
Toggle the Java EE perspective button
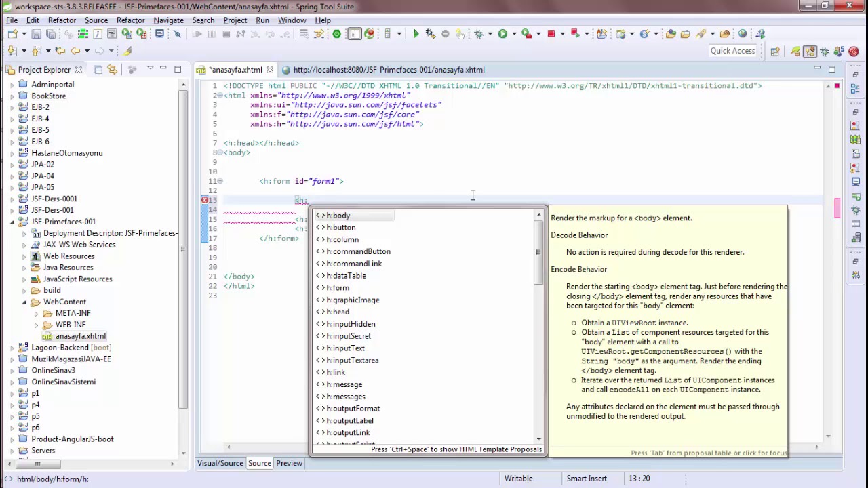810,51
